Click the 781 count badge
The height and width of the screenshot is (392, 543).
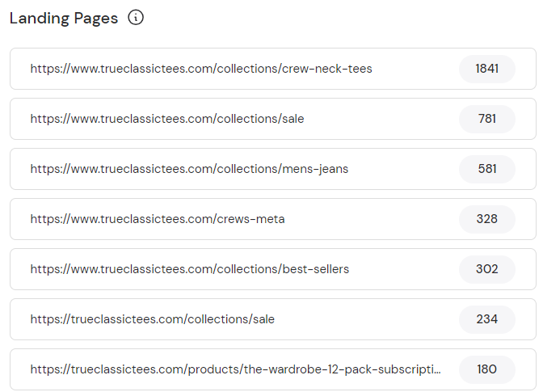click(486, 119)
